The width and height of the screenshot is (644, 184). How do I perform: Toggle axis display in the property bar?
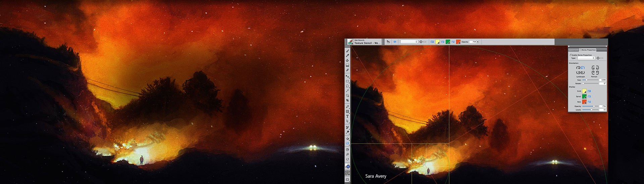pos(453,42)
